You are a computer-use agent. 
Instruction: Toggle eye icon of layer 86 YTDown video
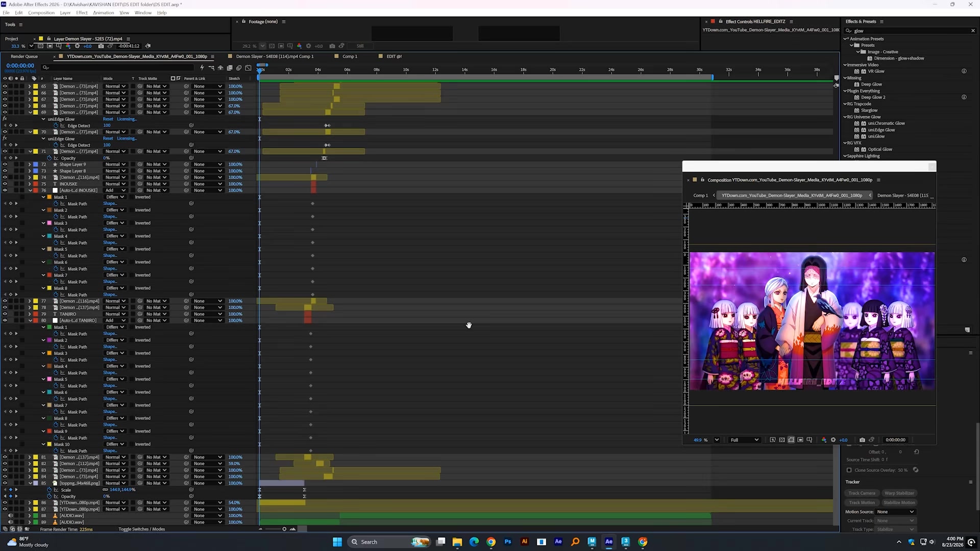(5, 503)
